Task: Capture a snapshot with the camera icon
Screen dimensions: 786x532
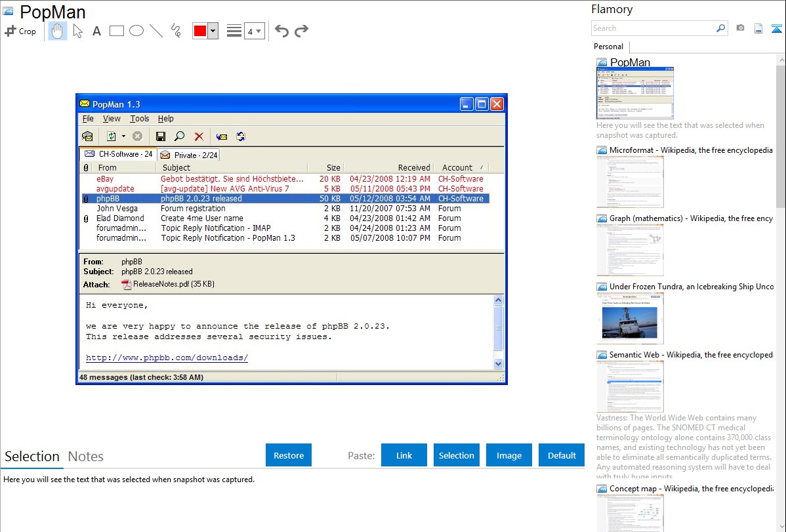Action: (740, 28)
